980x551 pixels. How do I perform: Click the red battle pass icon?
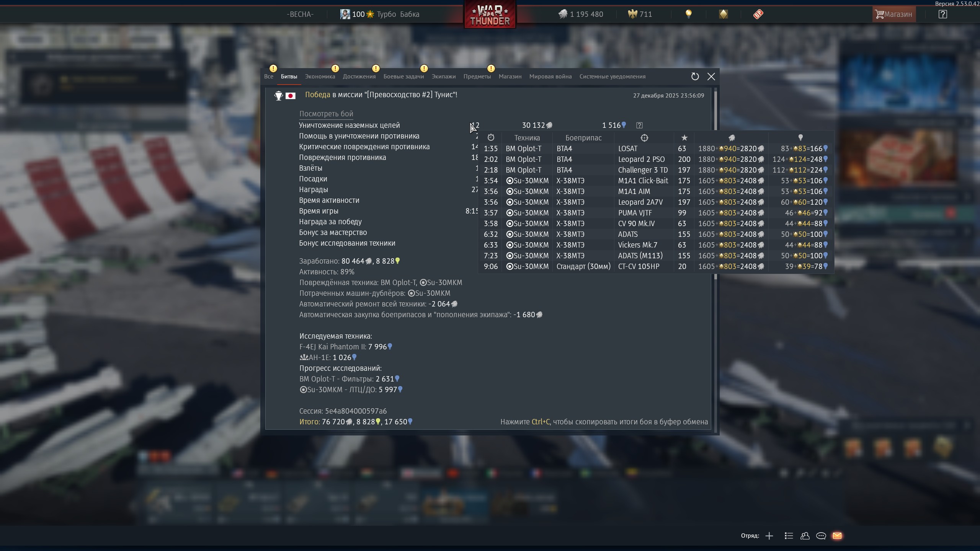coord(758,14)
